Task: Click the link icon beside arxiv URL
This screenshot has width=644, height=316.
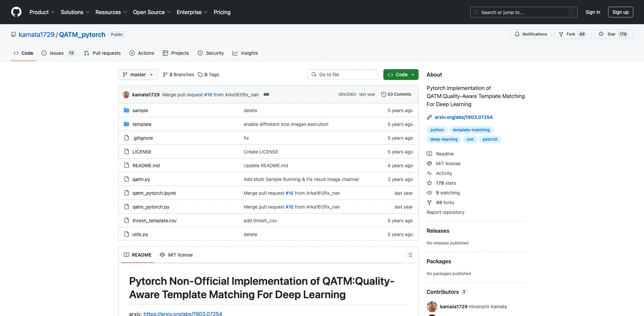Action: (429, 117)
